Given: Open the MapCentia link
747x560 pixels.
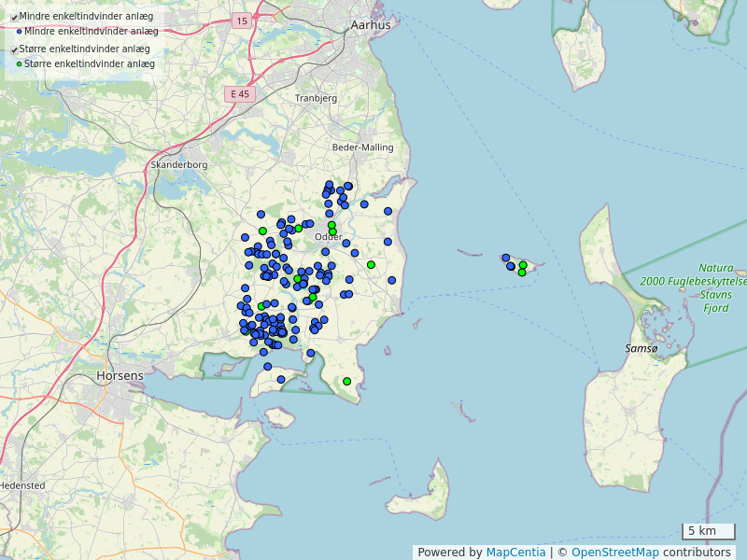Looking at the screenshot, I should 515,553.
